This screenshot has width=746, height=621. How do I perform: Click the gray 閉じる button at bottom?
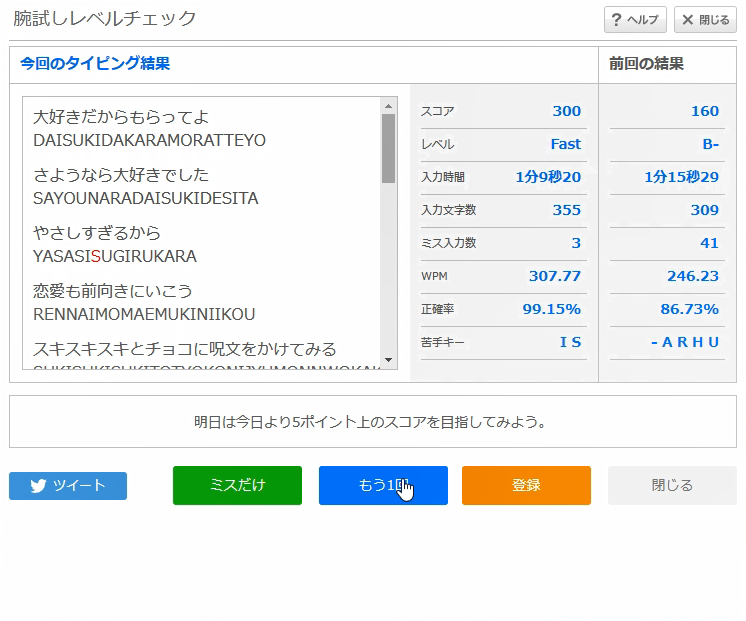pos(672,486)
